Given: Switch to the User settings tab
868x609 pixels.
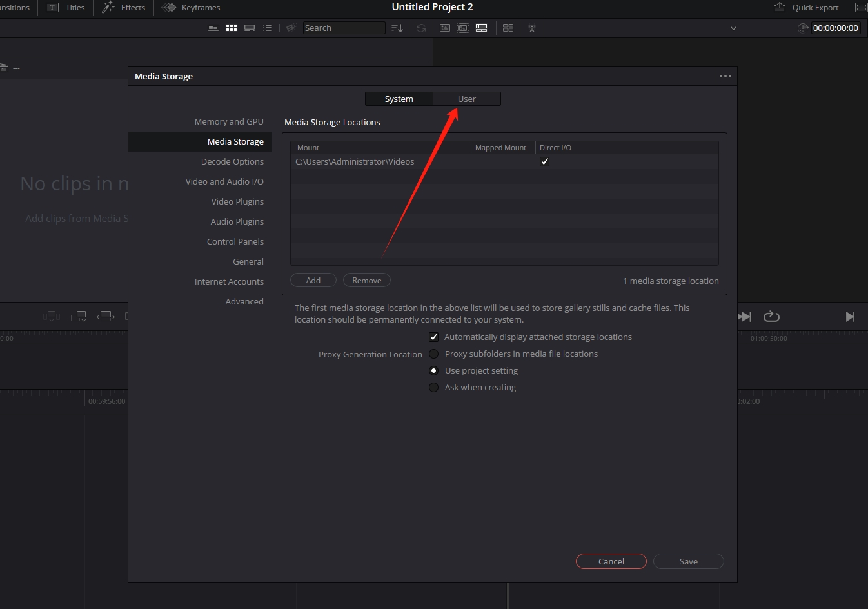Looking at the screenshot, I should point(466,98).
